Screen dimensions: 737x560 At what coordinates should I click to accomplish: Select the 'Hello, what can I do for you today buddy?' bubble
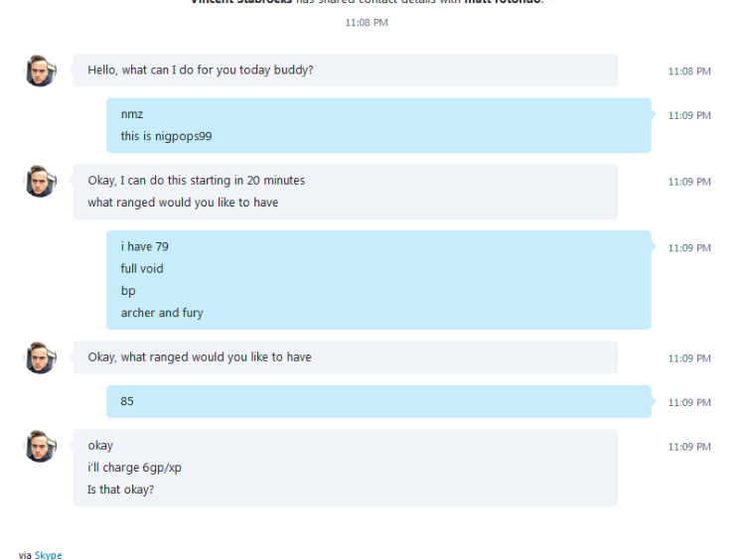pyautogui.click(x=346, y=70)
